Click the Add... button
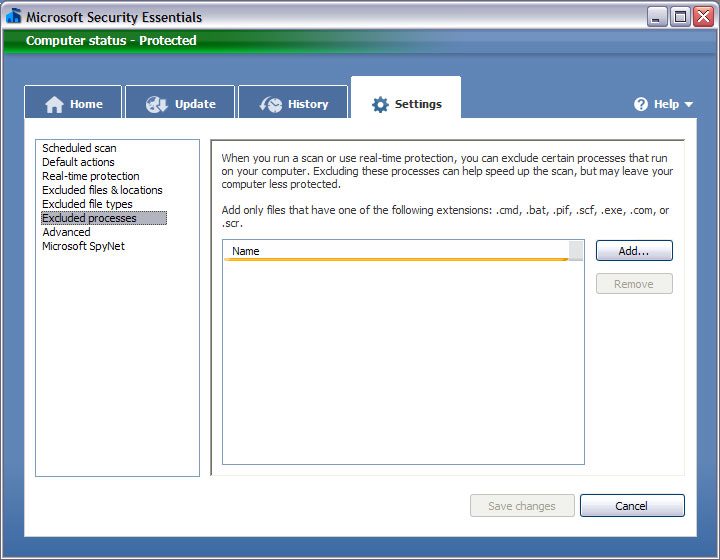The width and height of the screenshot is (720, 560). coord(634,251)
